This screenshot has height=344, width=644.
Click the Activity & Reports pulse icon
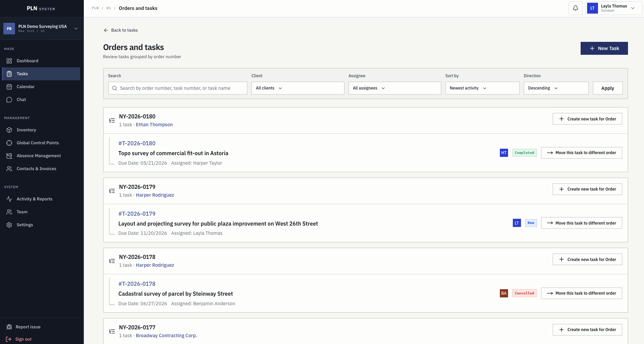pyautogui.click(x=9, y=199)
